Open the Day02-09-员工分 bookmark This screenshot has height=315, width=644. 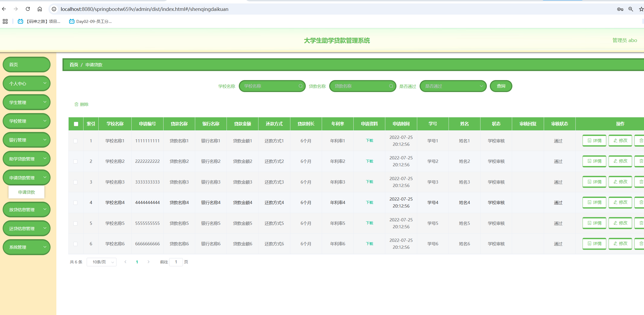(90, 22)
